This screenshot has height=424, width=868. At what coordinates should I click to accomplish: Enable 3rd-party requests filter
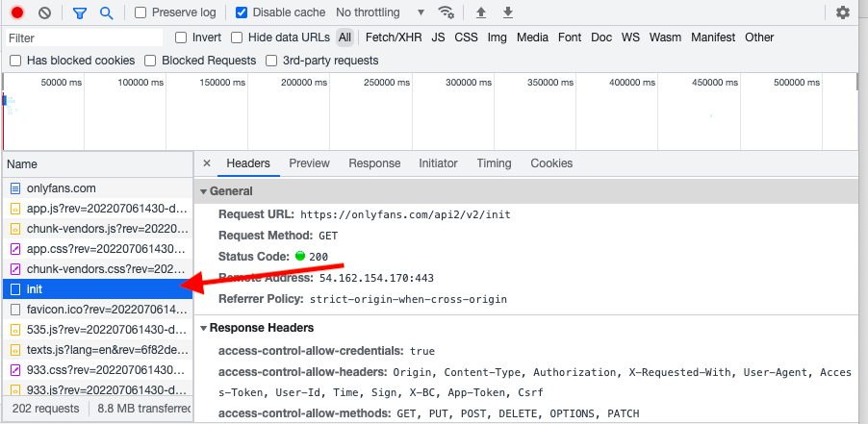click(x=271, y=61)
